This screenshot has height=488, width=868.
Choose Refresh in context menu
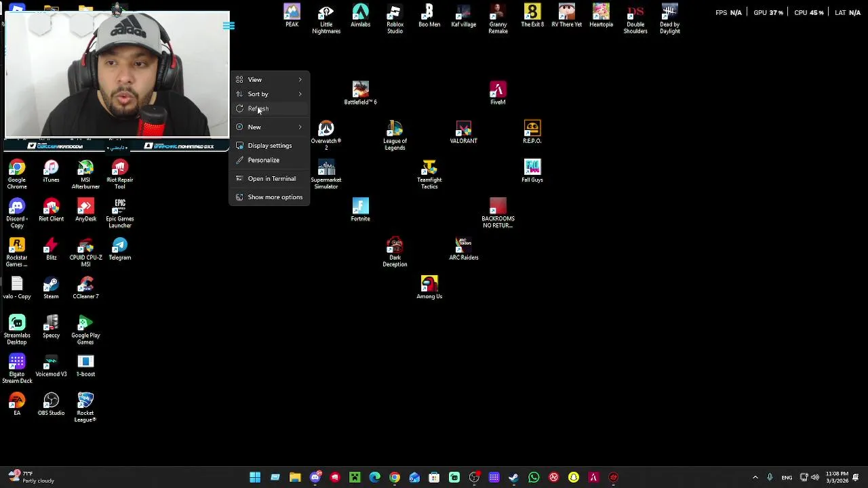[x=269, y=108]
